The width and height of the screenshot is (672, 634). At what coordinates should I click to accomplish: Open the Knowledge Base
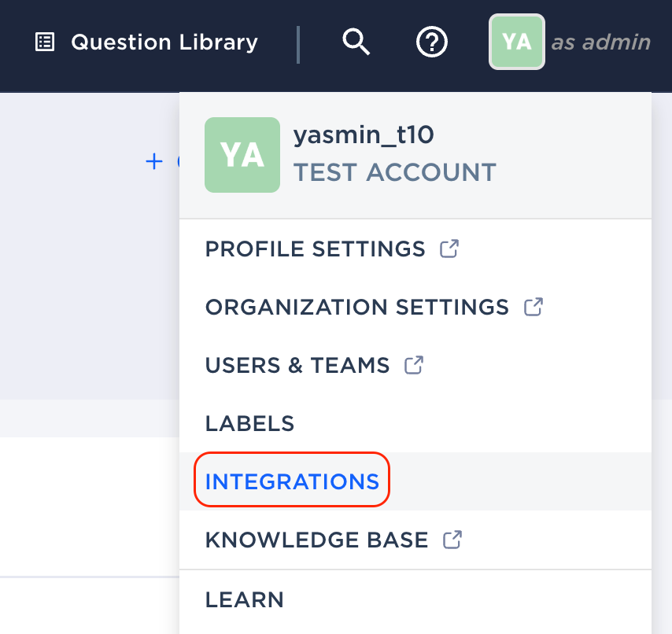click(316, 540)
